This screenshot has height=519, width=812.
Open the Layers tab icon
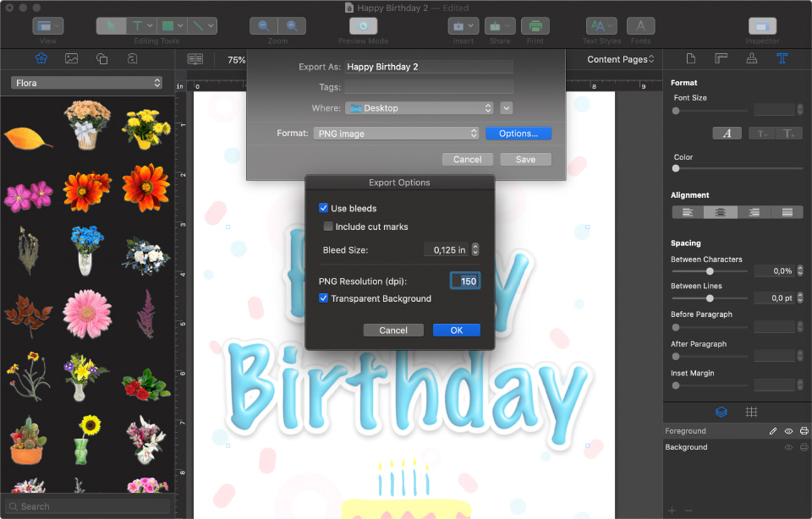[721, 412]
